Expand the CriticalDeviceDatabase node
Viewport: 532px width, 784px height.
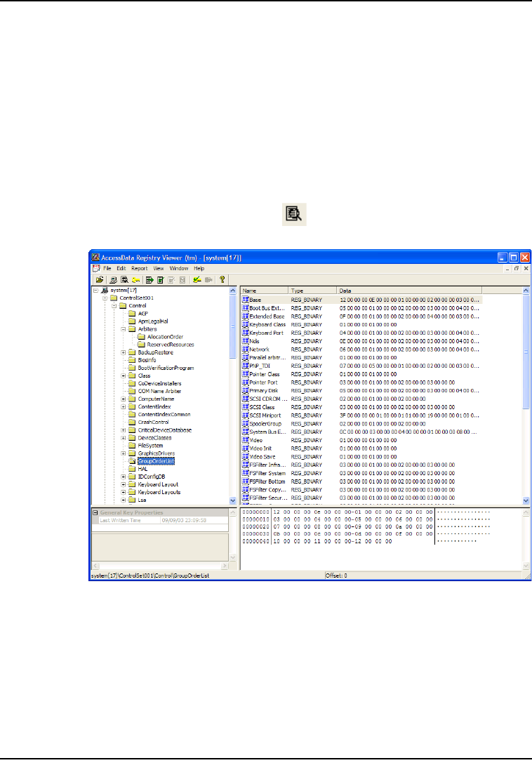click(124, 430)
